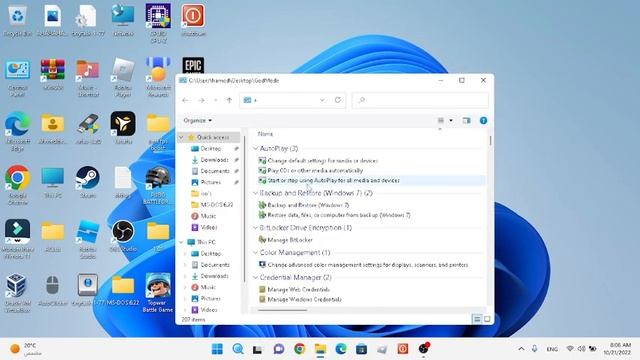
Task: Go forward in the File Explorer window
Action: (x=201, y=100)
